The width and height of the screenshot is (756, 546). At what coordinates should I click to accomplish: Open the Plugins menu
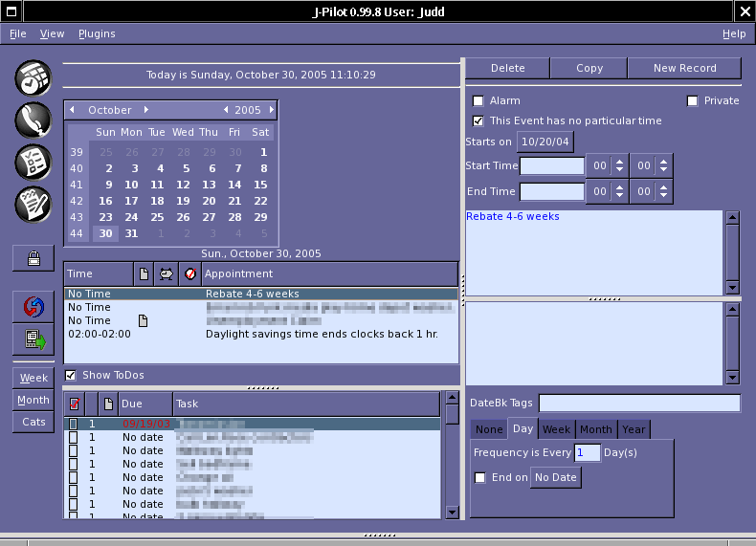coord(97,33)
